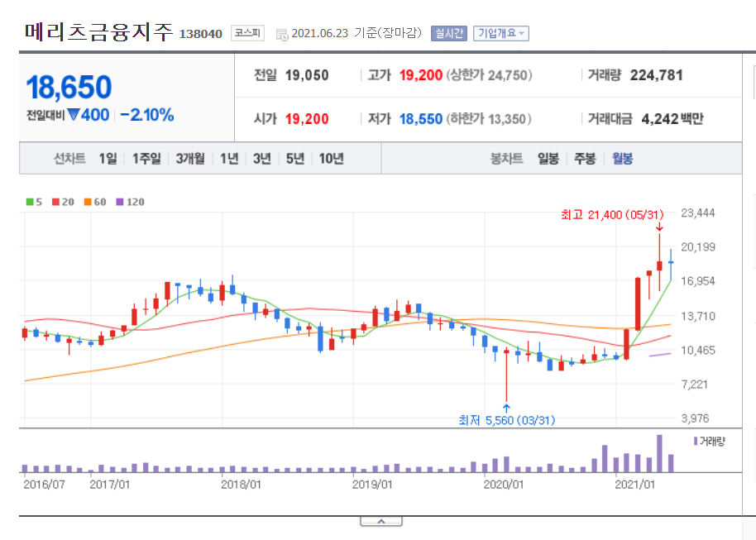
Task: Click the orange 60 moving average legend swatch
Action: click(x=88, y=202)
